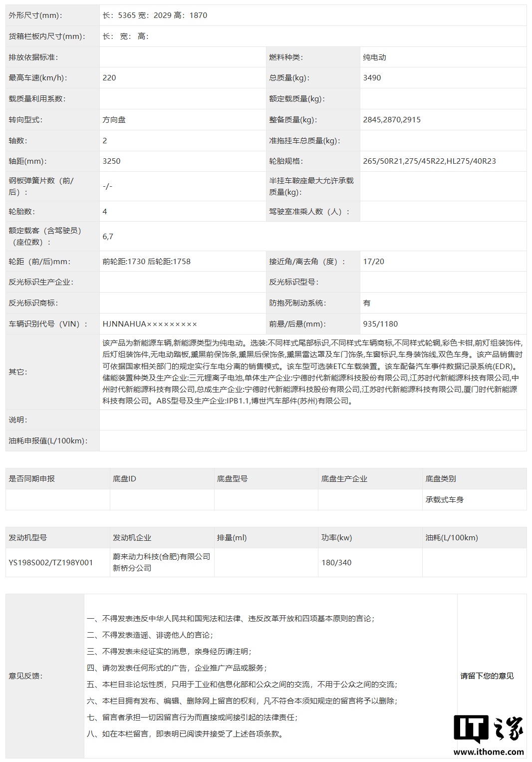Select the wheelbase value 3250

pos(111,161)
